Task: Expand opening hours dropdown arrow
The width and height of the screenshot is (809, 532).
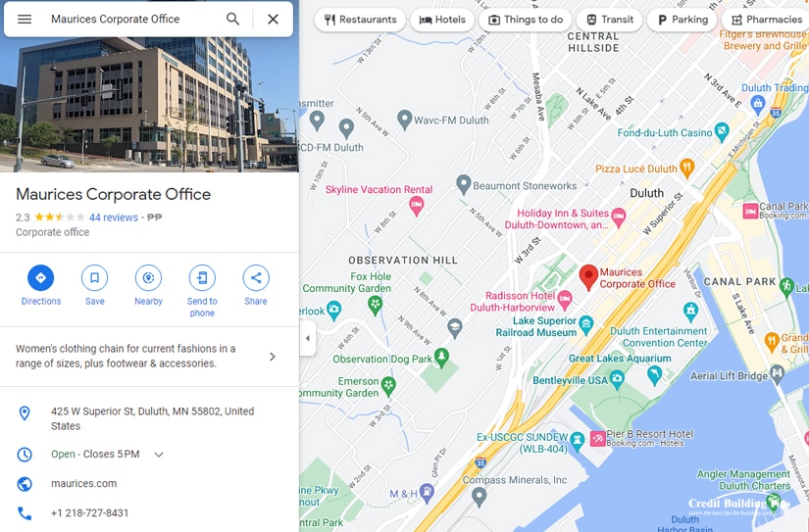Action: (159, 455)
